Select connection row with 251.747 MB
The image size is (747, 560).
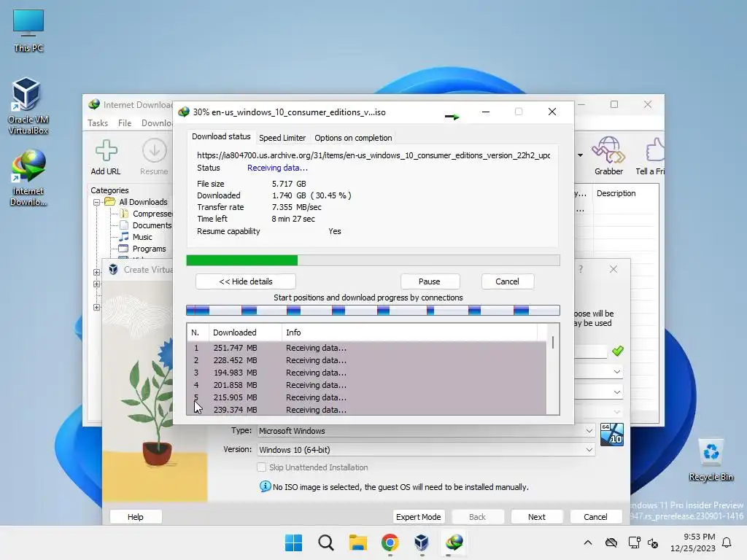(367, 348)
